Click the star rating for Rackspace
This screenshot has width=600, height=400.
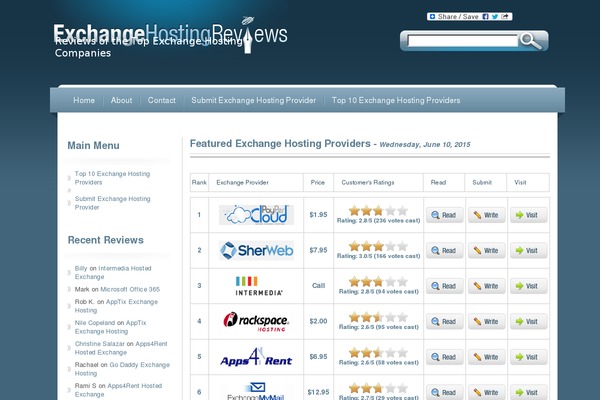(x=378, y=317)
